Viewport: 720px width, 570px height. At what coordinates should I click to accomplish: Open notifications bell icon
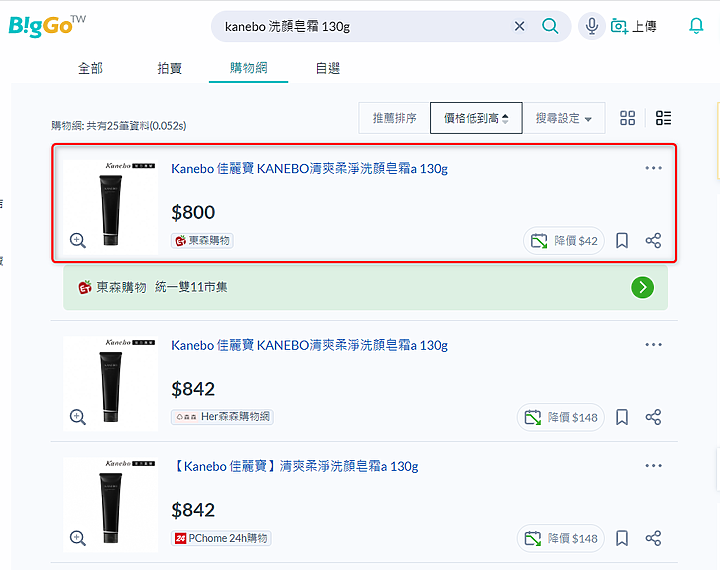point(696,26)
